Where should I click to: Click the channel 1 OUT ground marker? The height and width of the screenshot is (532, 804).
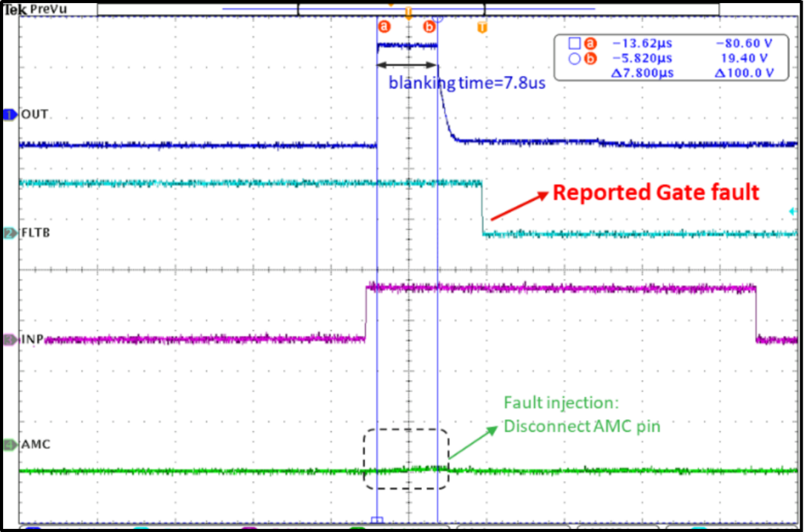pyautogui.click(x=9, y=115)
